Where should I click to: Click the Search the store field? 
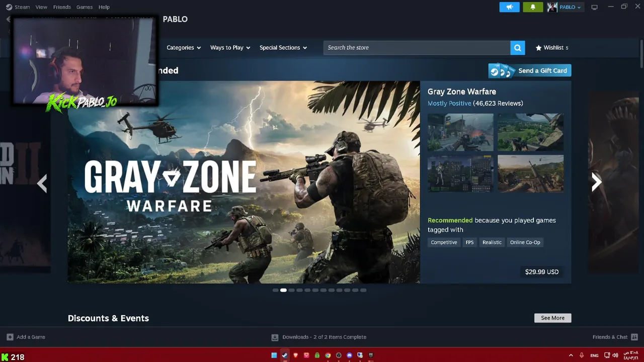pos(417,48)
